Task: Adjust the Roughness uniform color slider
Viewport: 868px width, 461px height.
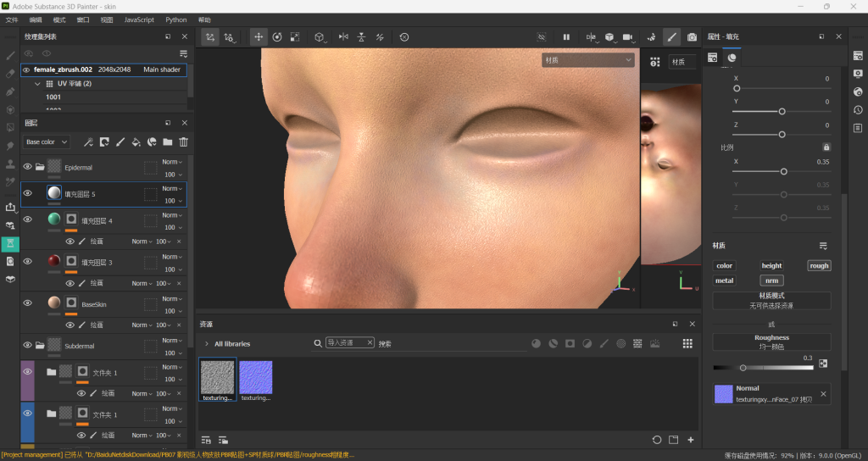Action: (764, 368)
